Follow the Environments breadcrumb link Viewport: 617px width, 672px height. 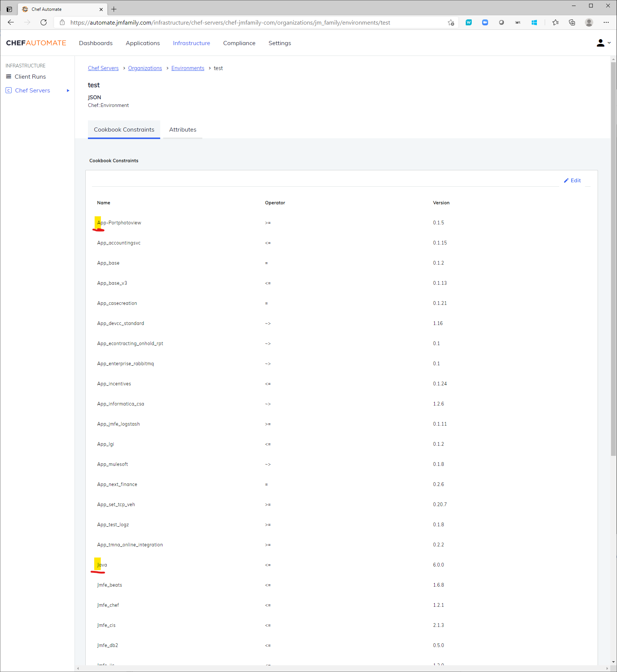(188, 68)
